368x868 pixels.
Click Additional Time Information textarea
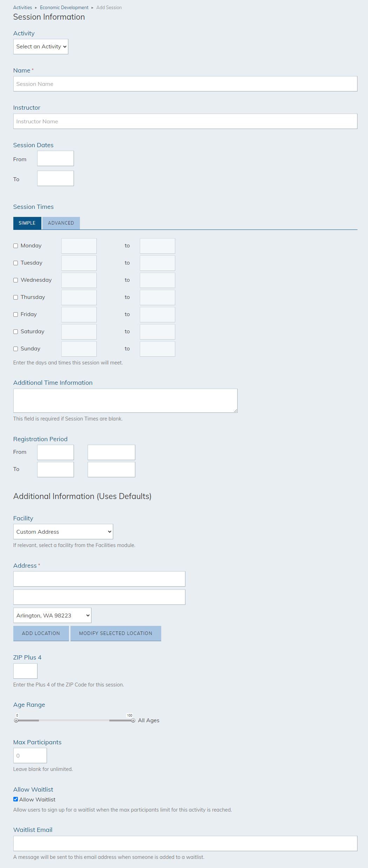[125, 401]
